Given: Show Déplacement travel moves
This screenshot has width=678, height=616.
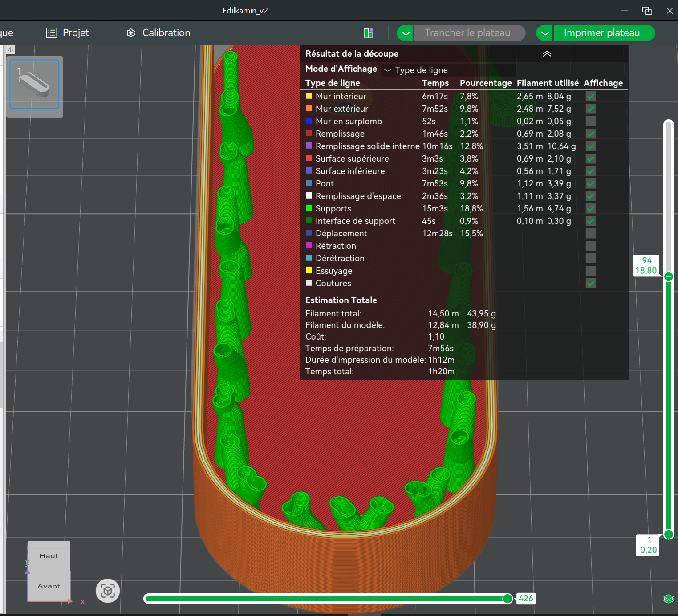Looking at the screenshot, I should tap(590, 233).
